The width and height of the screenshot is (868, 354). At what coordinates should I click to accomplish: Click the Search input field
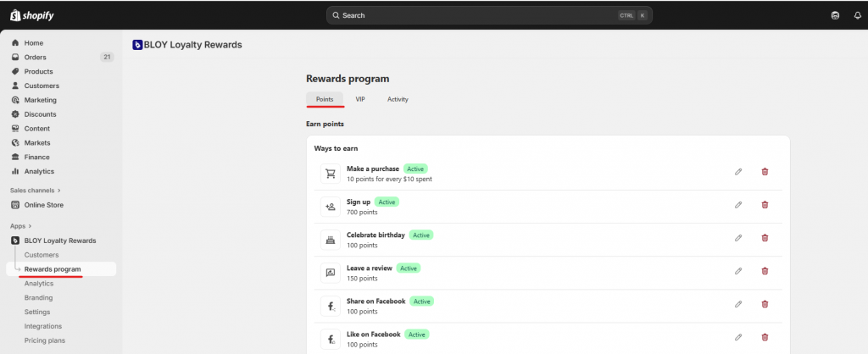coord(489,15)
